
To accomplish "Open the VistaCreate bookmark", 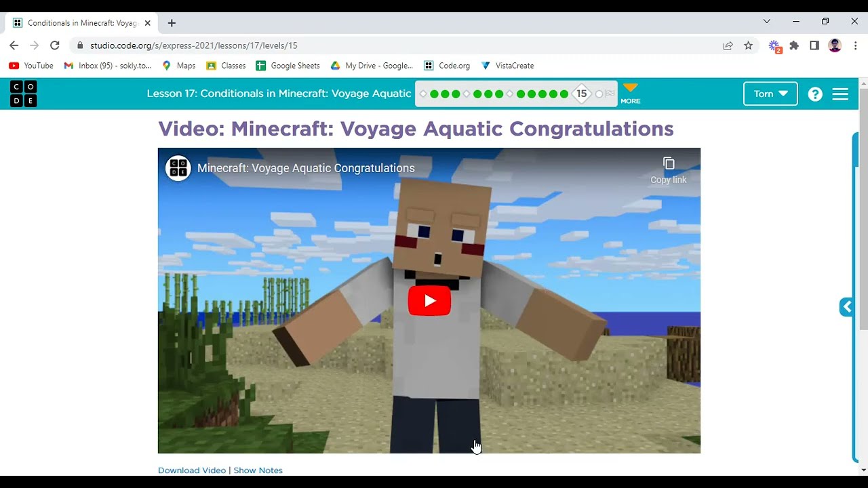I will (x=507, y=66).
